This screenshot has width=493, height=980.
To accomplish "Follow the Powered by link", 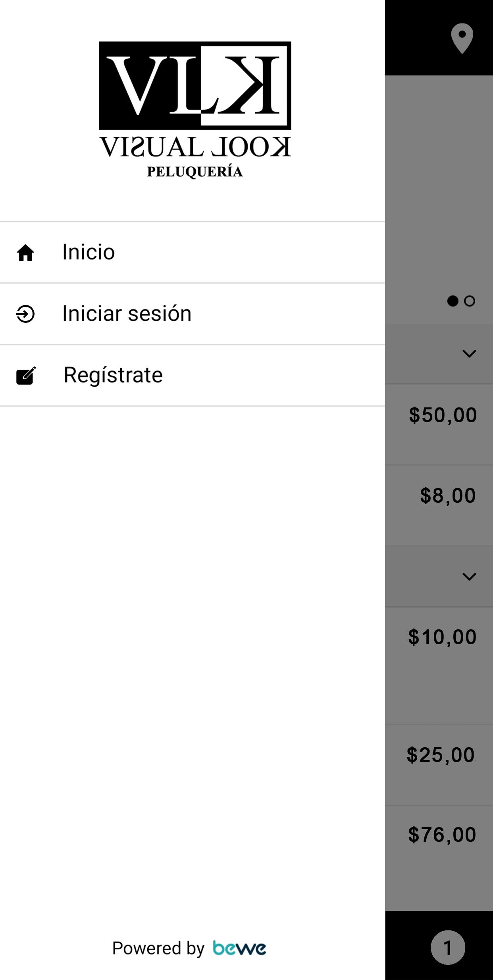I will click(x=158, y=948).
